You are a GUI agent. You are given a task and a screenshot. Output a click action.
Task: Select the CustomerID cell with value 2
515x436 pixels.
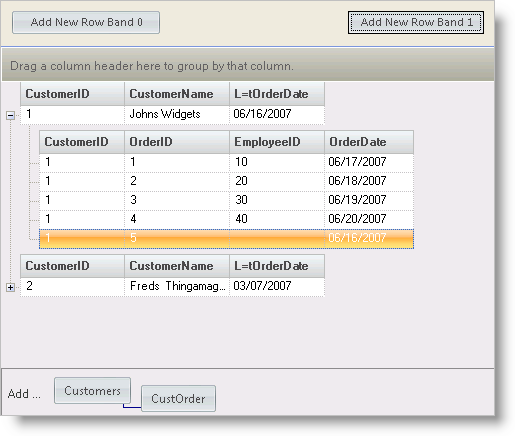72,287
